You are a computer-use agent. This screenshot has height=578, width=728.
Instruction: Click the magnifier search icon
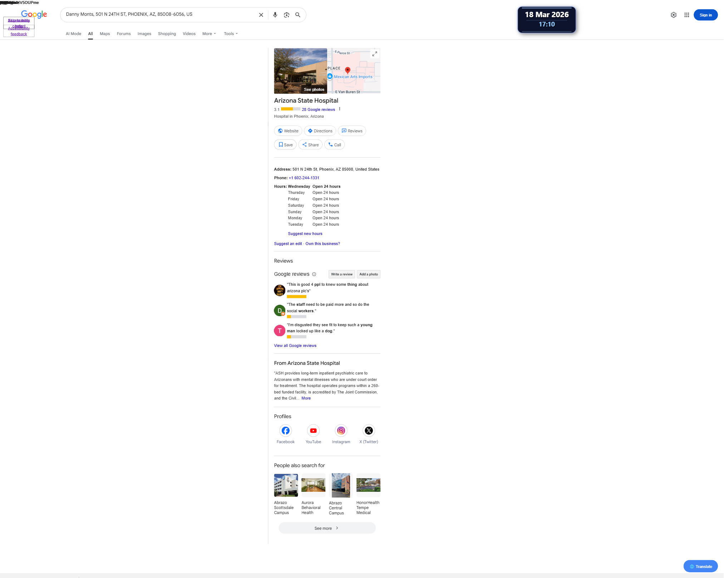[297, 15]
